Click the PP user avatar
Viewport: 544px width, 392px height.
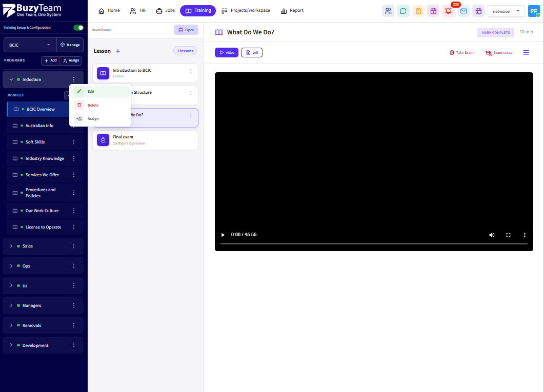point(534,11)
